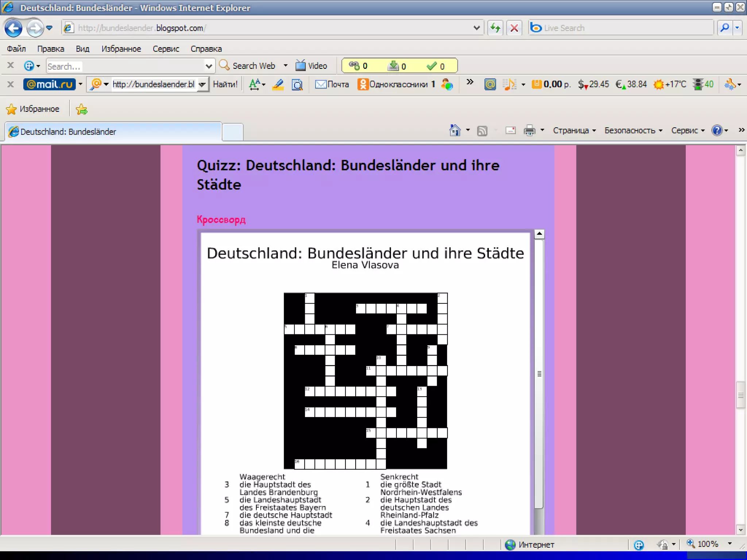
Task: Click the Почта mail envelope icon
Action: [321, 85]
